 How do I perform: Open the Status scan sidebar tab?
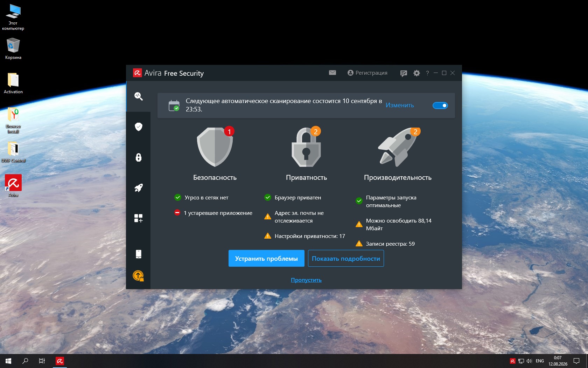tap(139, 96)
